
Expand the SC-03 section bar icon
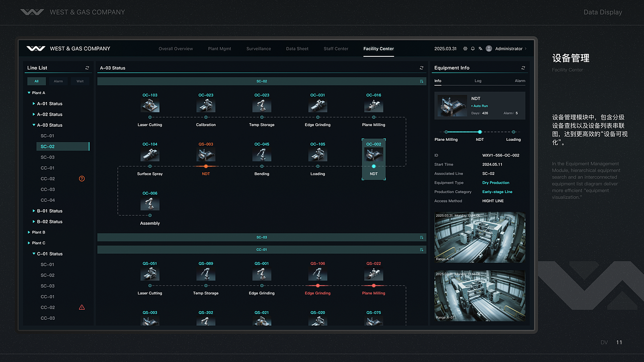(421, 237)
